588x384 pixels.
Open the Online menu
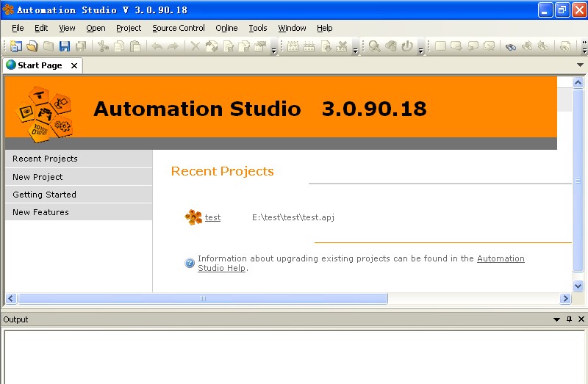(226, 28)
